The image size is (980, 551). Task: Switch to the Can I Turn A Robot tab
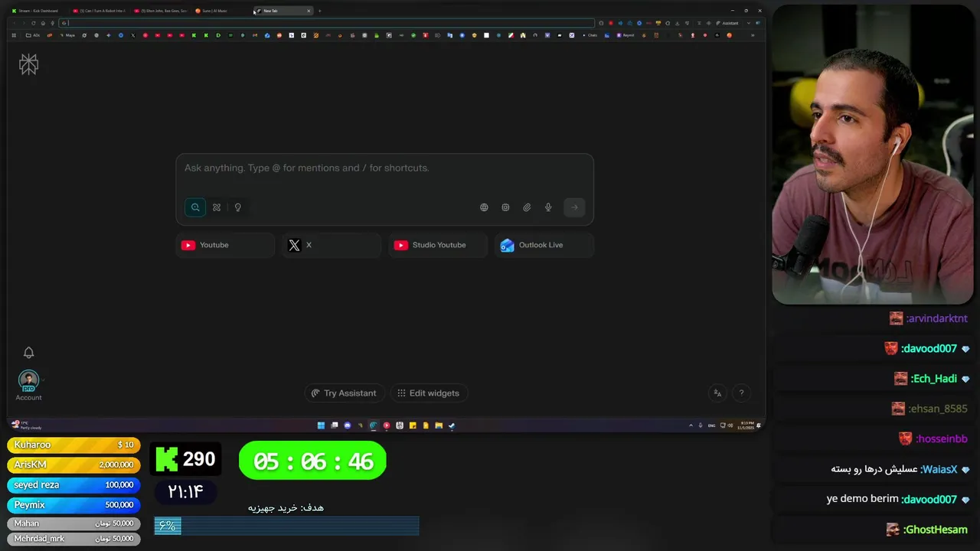100,11
